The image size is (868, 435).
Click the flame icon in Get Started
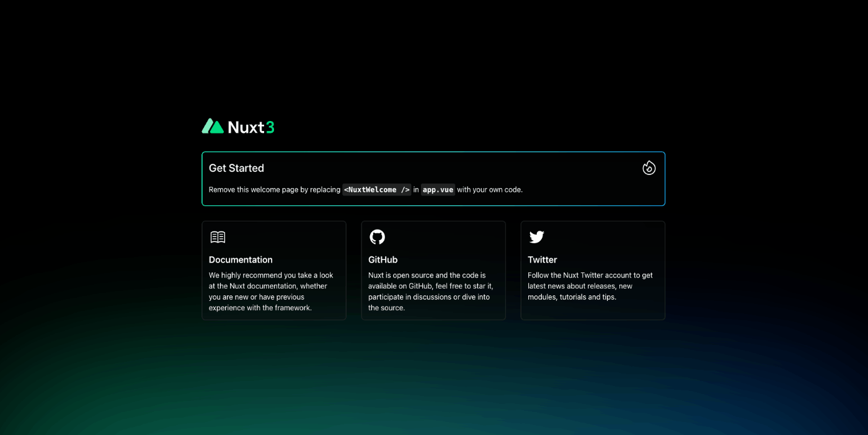649,168
